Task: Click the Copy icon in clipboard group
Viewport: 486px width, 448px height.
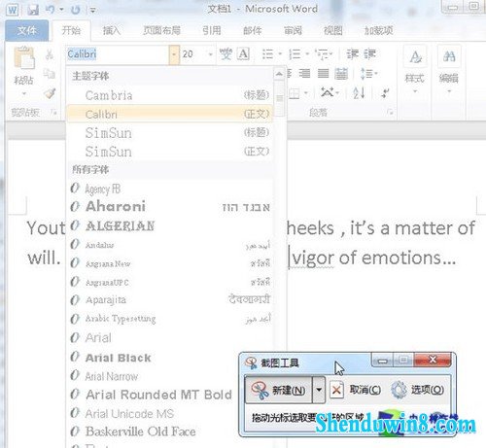Action: pyautogui.click(x=50, y=74)
